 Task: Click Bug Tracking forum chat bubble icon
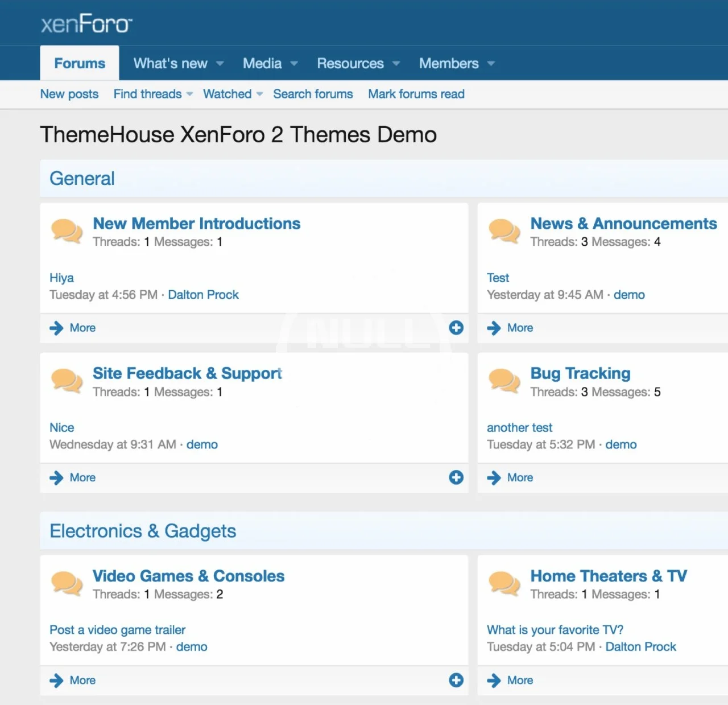pos(504,381)
